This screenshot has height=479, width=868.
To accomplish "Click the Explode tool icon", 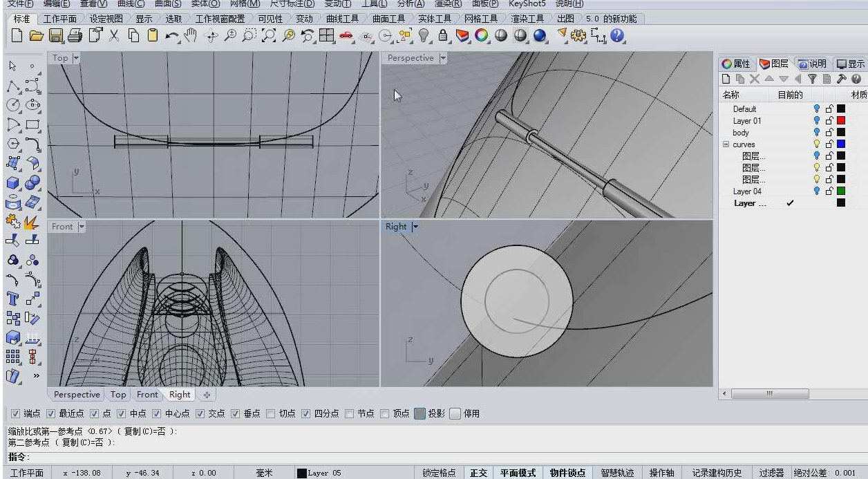I will pyautogui.click(x=31, y=222).
